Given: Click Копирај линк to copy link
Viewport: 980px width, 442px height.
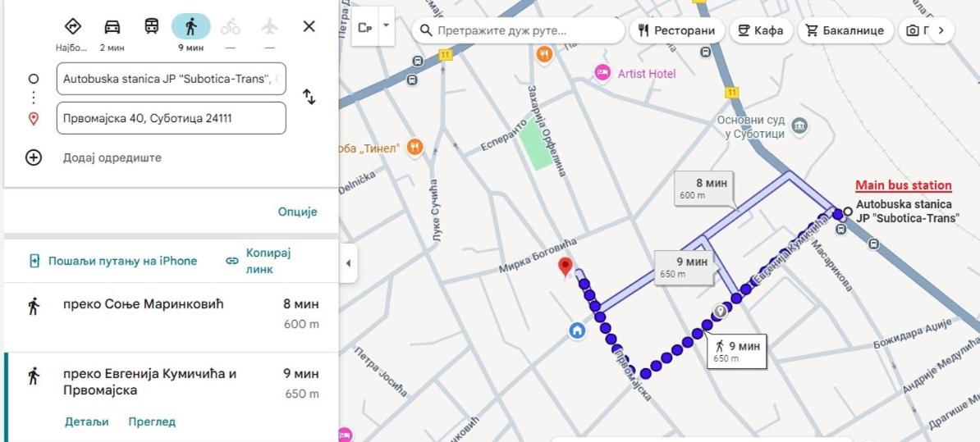Looking at the screenshot, I should pyautogui.click(x=259, y=261).
